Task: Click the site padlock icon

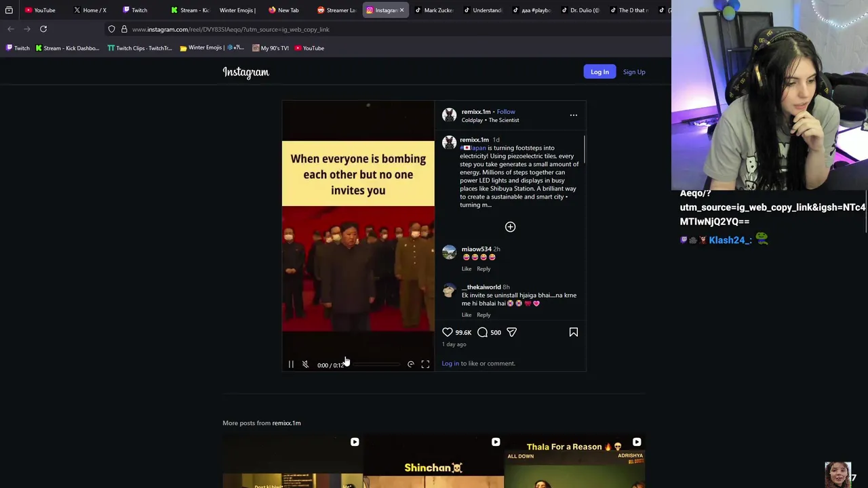Action: click(x=124, y=29)
